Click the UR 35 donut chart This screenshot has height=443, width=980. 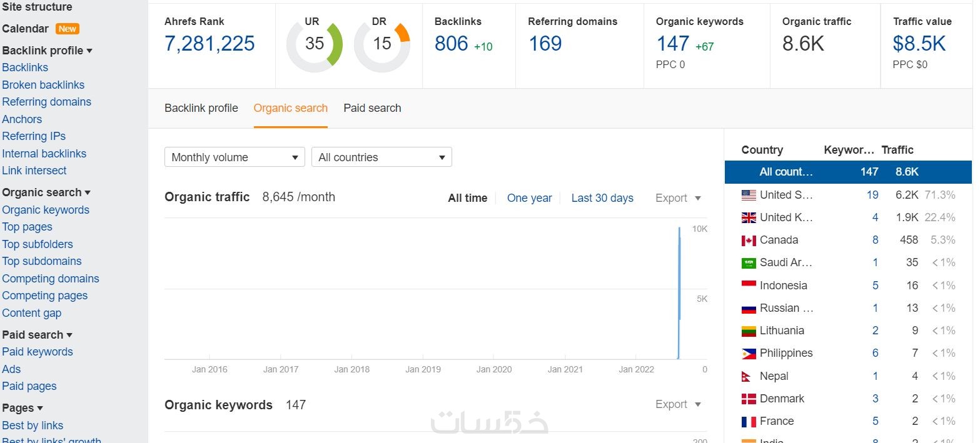(315, 44)
